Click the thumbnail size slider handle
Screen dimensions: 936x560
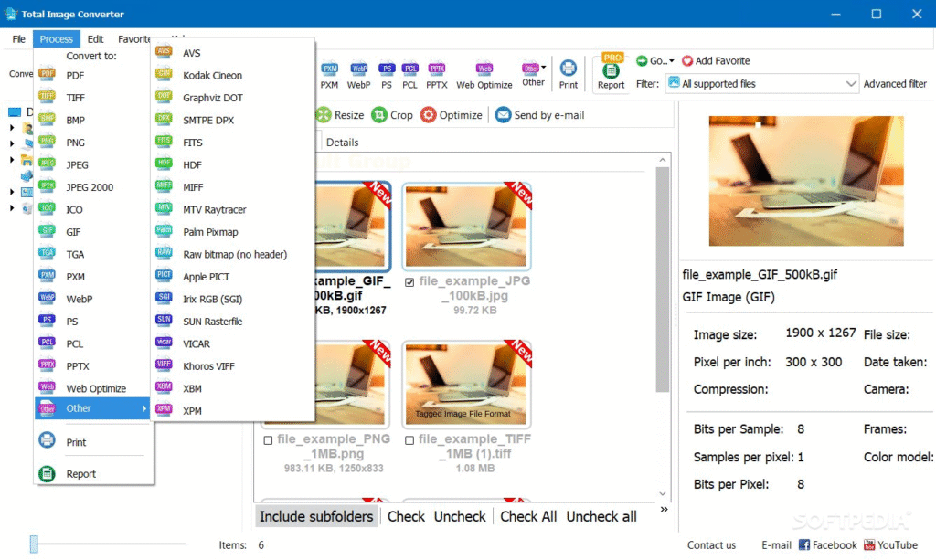tap(34, 545)
